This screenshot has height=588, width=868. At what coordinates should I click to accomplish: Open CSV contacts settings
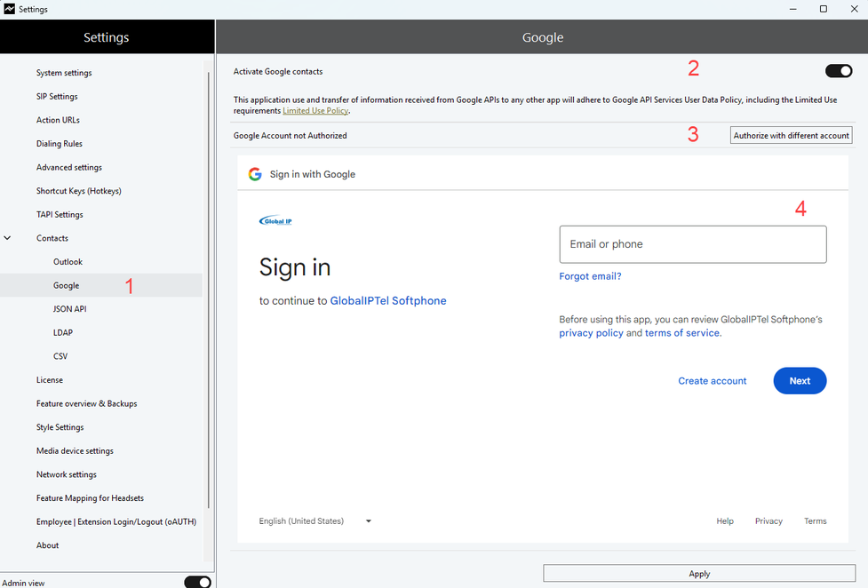pyautogui.click(x=60, y=356)
